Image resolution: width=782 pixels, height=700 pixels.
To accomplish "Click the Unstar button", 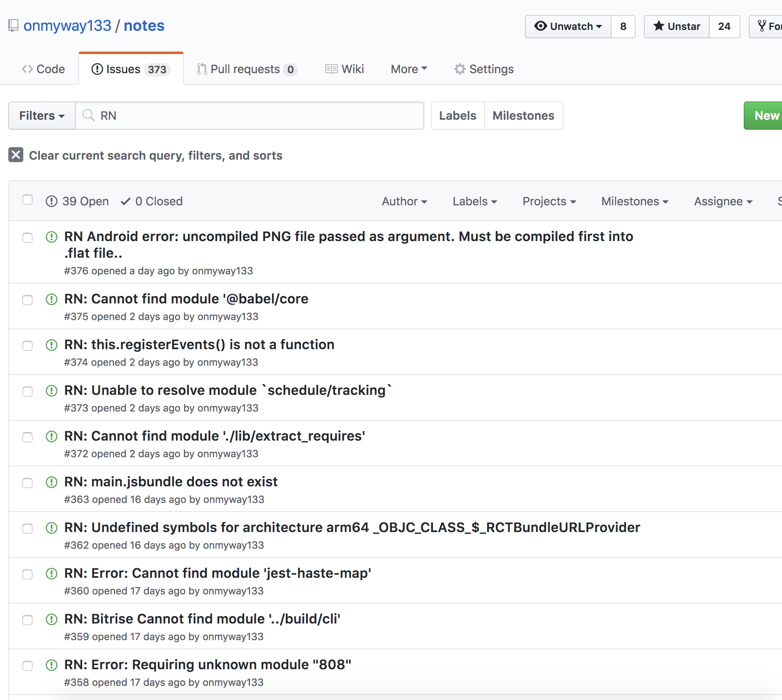I will pyautogui.click(x=677, y=27).
